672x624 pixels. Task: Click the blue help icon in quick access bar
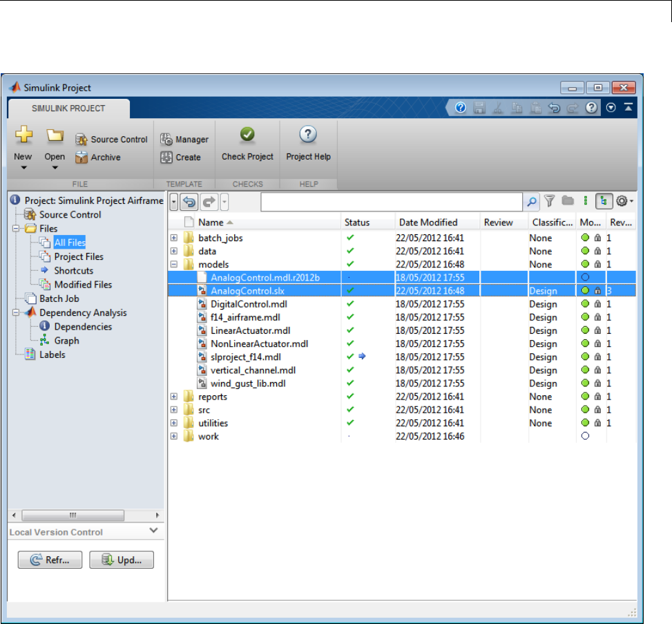point(461,107)
